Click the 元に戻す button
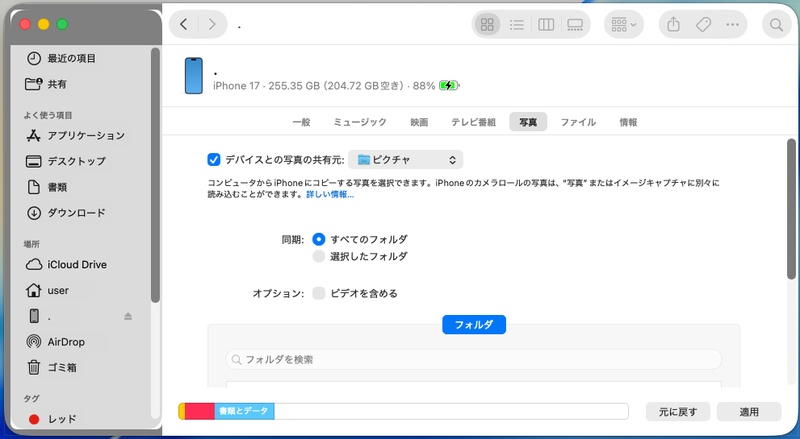The width and height of the screenshot is (800, 439). [x=678, y=411]
